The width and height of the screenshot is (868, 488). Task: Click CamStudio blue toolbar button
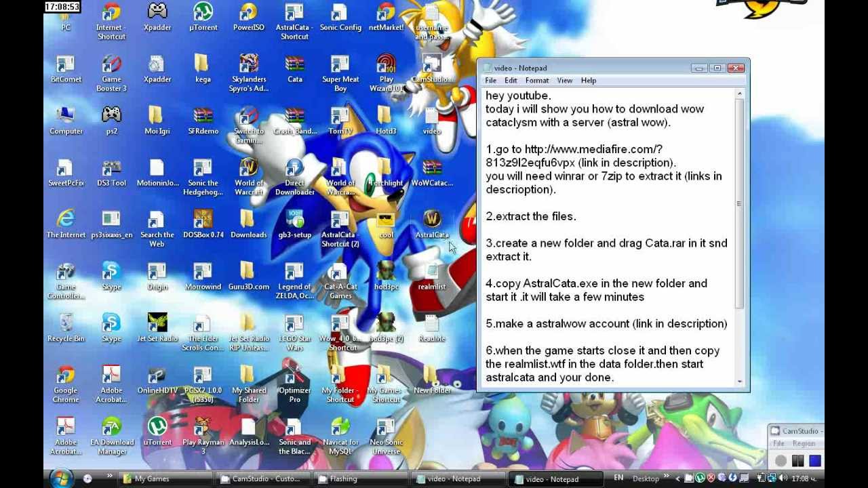(x=815, y=461)
